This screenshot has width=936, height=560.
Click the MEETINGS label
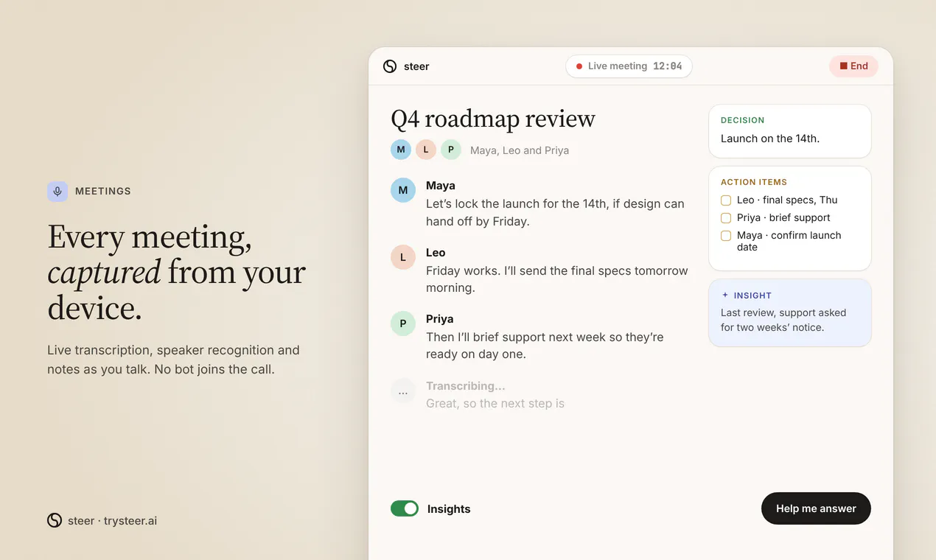(x=103, y=192)
